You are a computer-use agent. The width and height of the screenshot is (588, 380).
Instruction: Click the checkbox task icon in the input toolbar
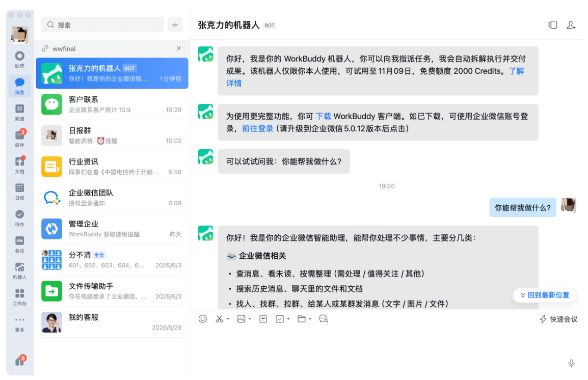pyautogui.click(x=280, y=319)
